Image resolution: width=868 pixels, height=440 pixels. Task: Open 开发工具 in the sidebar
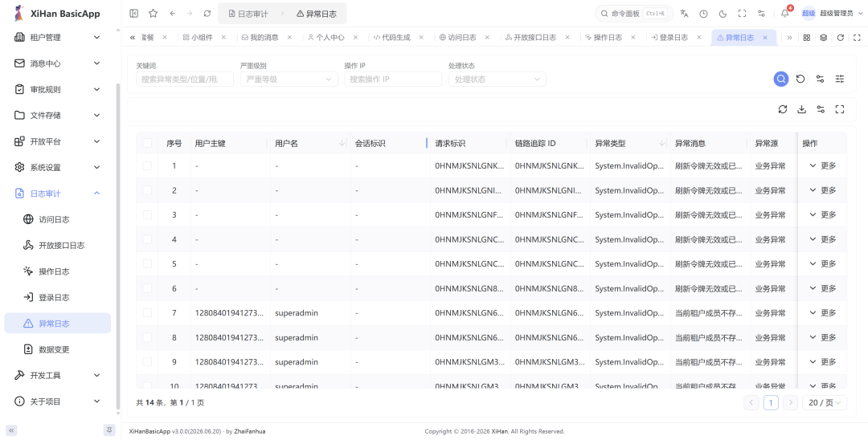[58, 375]
